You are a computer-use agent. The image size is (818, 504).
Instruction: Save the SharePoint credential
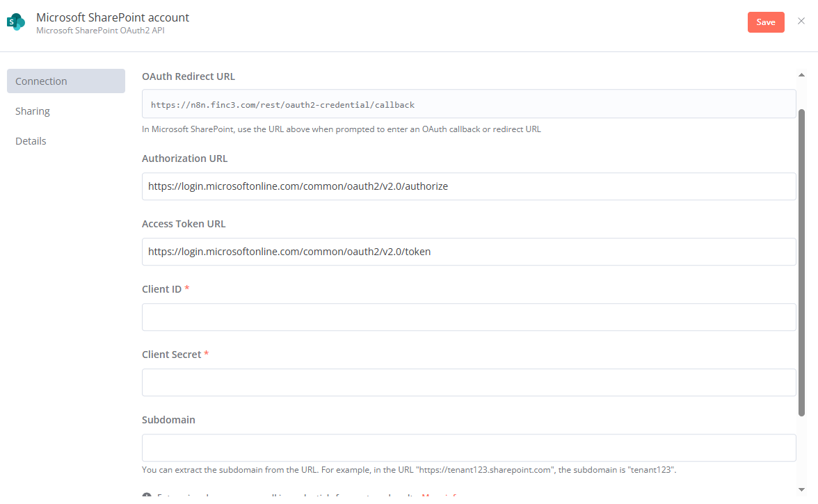click(x=766, y=22)
